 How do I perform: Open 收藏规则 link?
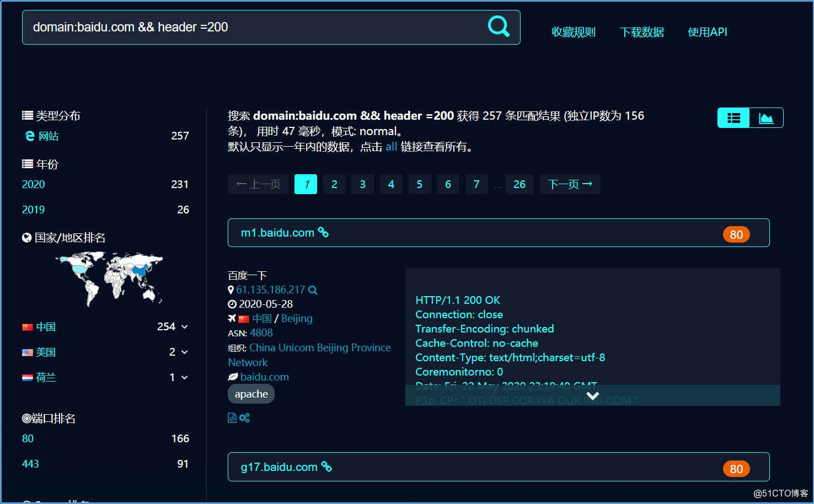coord(574,32)
